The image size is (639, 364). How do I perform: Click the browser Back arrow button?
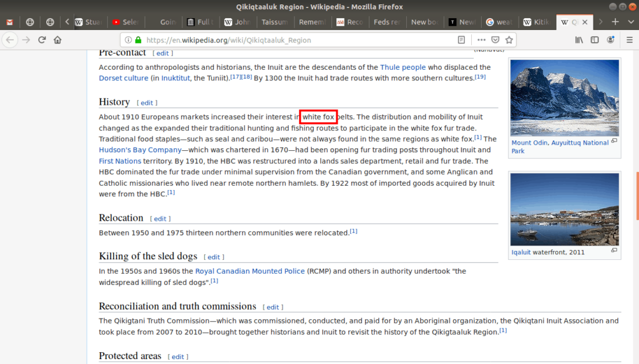pyautogui.click(x=10, y=40)
